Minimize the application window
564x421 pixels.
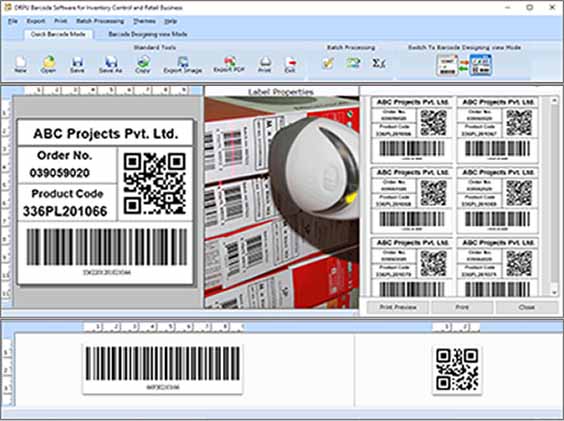point(508,7)
